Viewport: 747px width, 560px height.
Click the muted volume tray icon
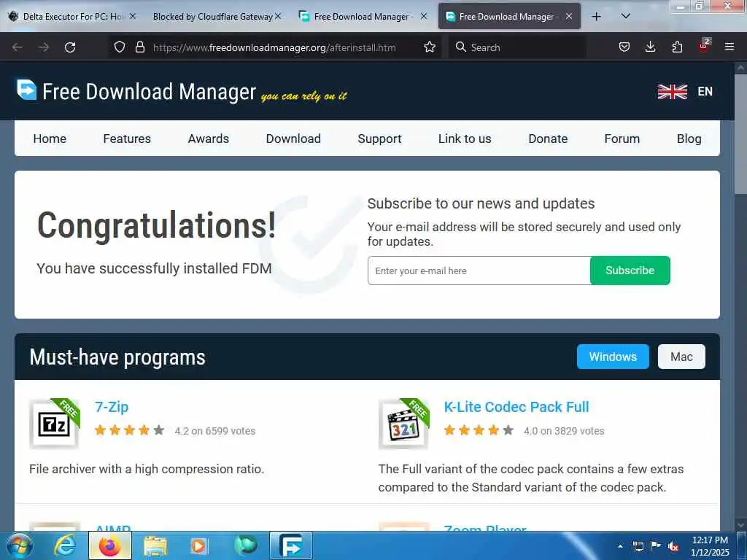(673, 547)
